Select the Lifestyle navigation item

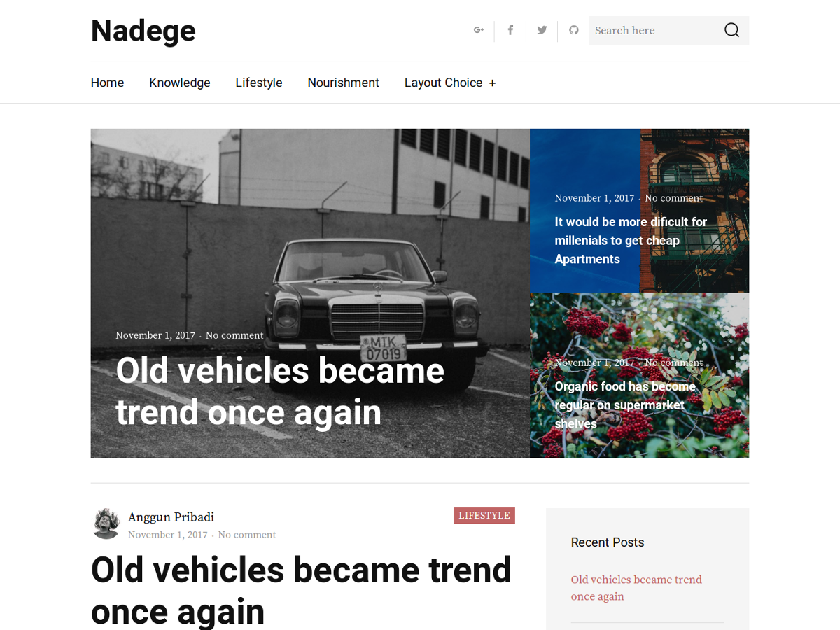tap(259, 83)
